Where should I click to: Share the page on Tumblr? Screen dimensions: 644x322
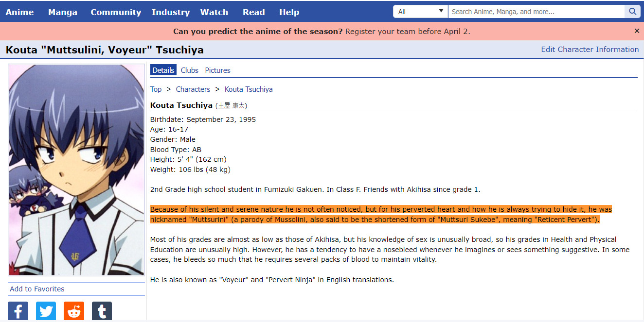(102, 311)
